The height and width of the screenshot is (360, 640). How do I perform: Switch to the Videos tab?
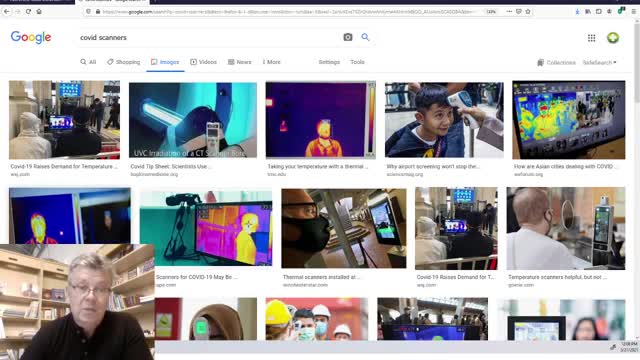coord(203,62)
